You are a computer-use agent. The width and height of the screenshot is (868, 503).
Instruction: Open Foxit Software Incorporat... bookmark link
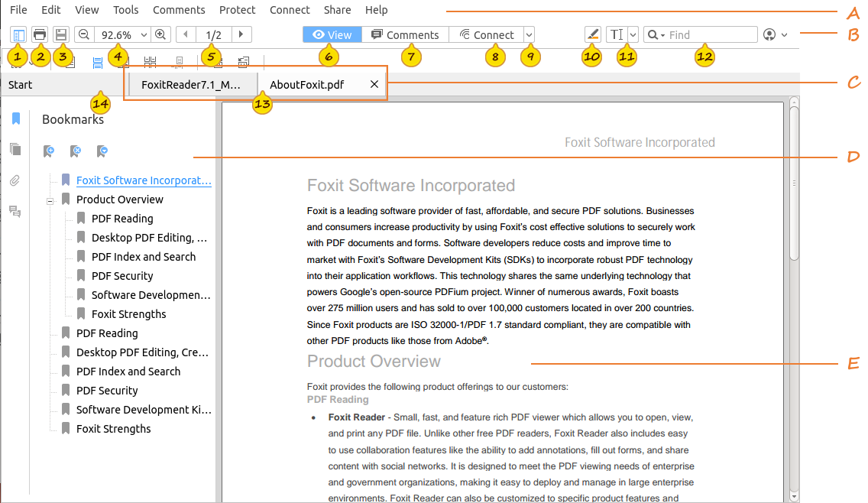tap(144, 180)
